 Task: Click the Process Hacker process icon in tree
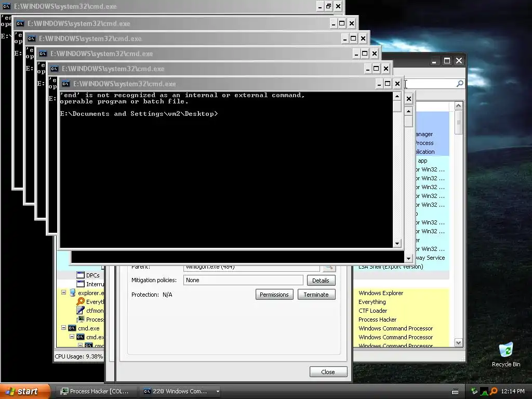click(81, 319)
